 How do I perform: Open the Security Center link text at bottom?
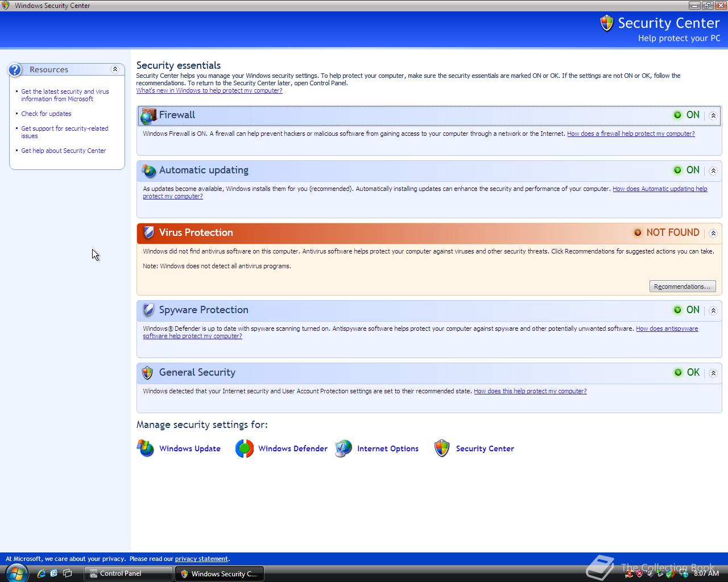[485, 448]
